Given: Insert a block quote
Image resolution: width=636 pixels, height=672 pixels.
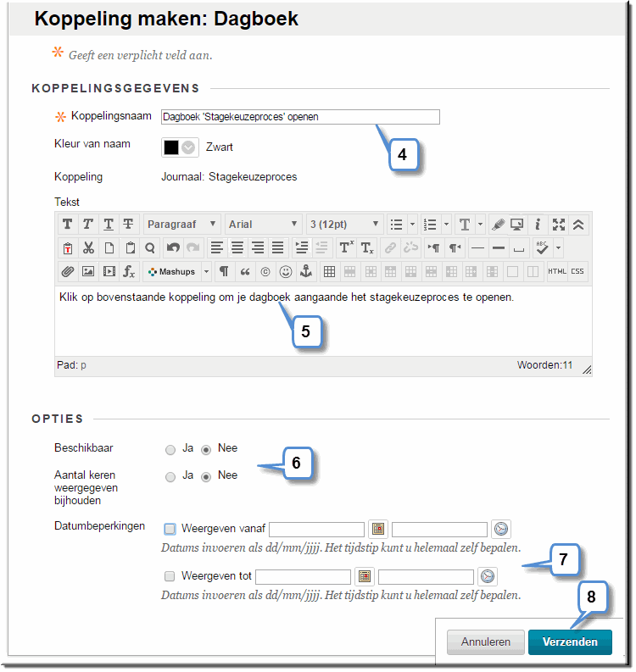Looking at the screenshot, I should [245, 272].
